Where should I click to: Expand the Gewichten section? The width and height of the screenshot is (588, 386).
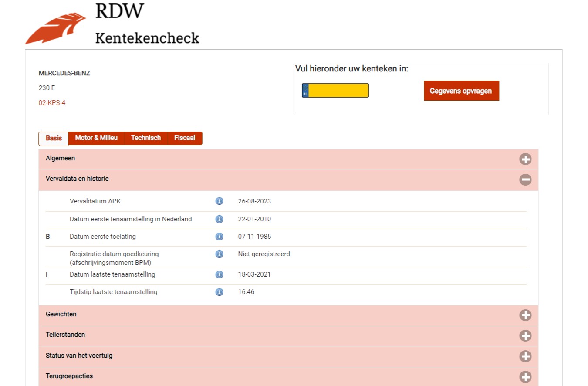[x=525, y=315]
